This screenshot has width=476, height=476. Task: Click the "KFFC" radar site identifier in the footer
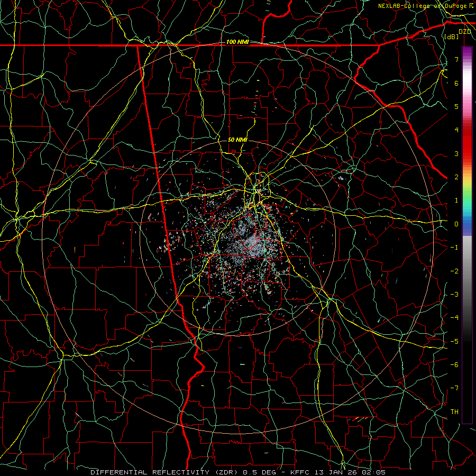point(300,472)
